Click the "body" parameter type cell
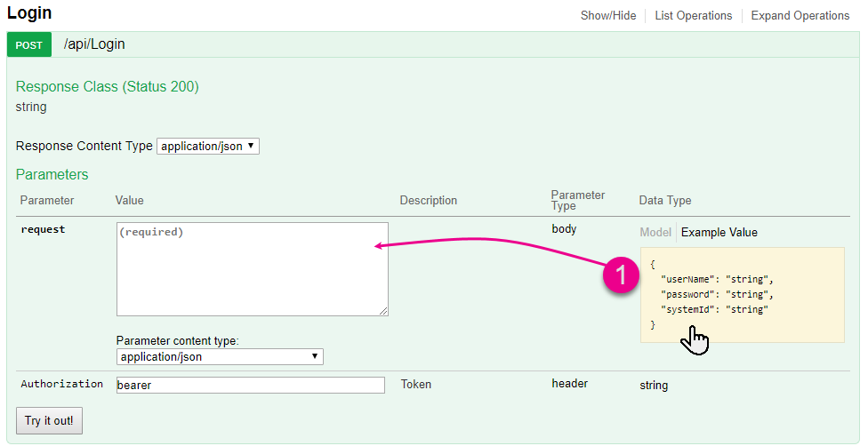 (x=564, y=229)
